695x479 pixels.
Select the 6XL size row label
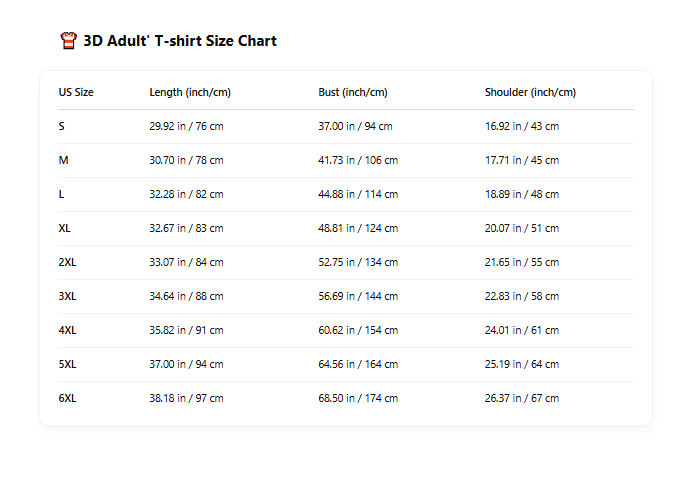pyautogui.click(x=67, y=398)
